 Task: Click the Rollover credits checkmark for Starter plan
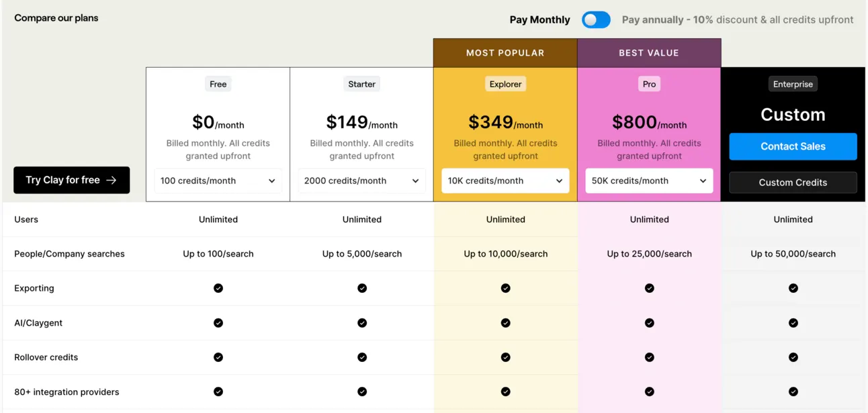[362, 357]
